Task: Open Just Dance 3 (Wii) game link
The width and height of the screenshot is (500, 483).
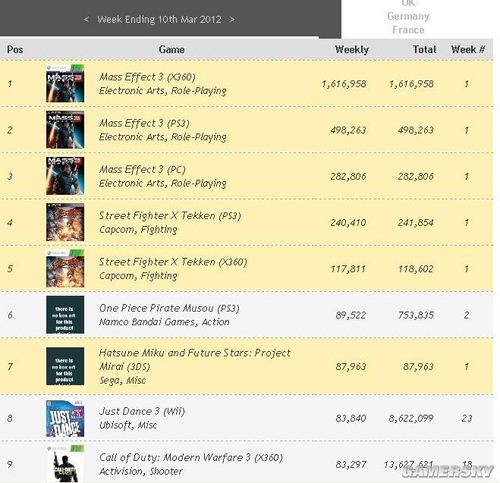Action: (x=142, y=411)
